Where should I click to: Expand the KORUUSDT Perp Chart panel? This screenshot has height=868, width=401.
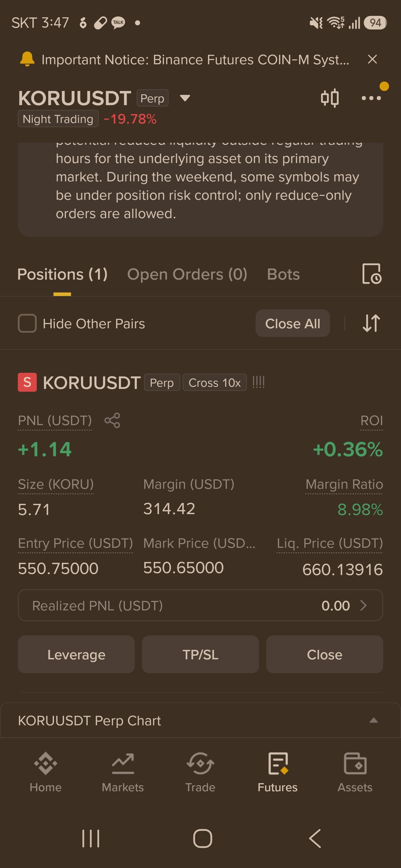coord(373,721)
